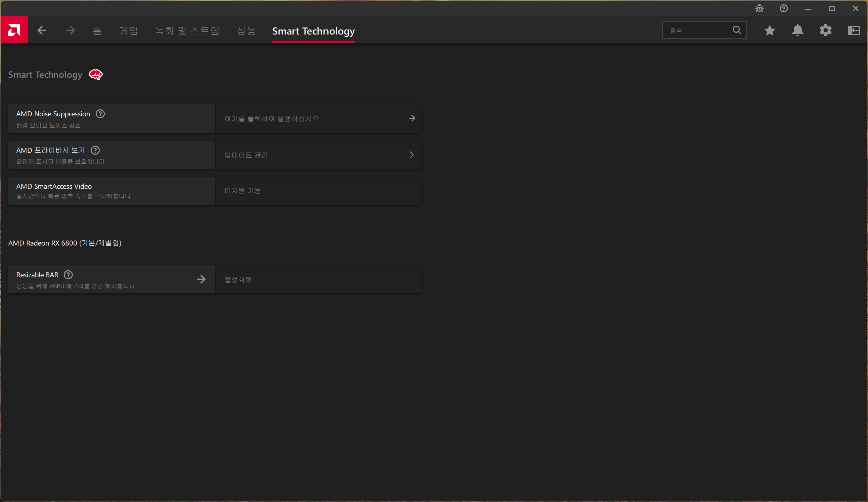The width and height of the screenshot is (868, 502).
Task: Click the magnifier search icon
Action: point(737,30)
